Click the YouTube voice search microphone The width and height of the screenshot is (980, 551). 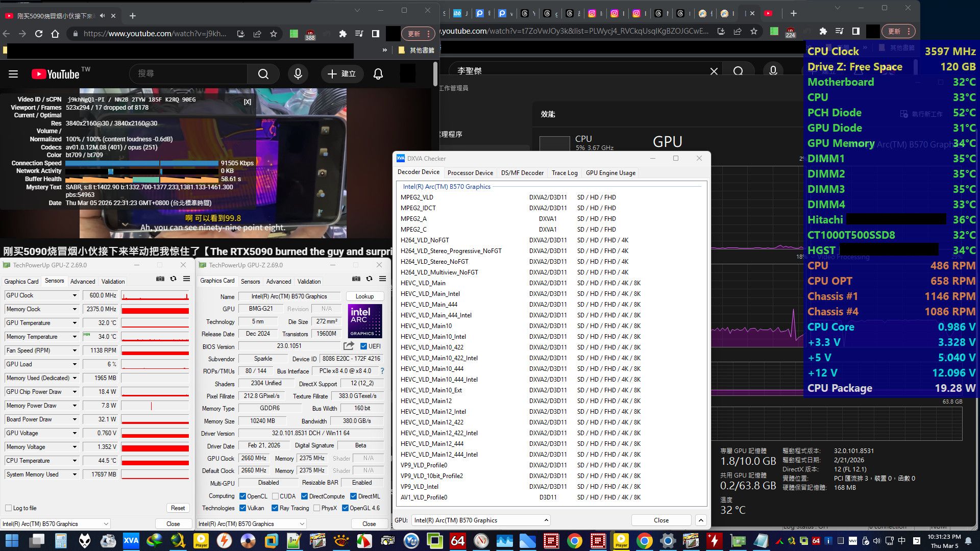298,74
